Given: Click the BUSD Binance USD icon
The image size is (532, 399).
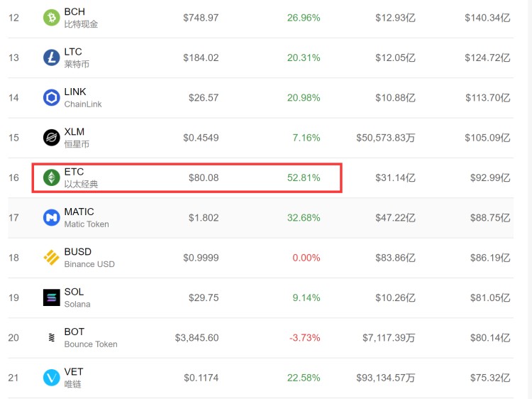Looking at the screenshot, I should [x=52, y=258].
